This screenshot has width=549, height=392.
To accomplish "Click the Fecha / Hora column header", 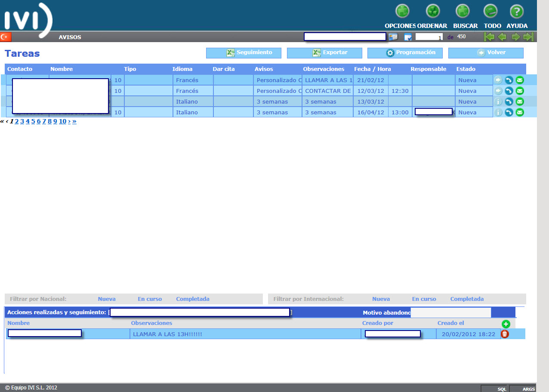I will 373,69.
